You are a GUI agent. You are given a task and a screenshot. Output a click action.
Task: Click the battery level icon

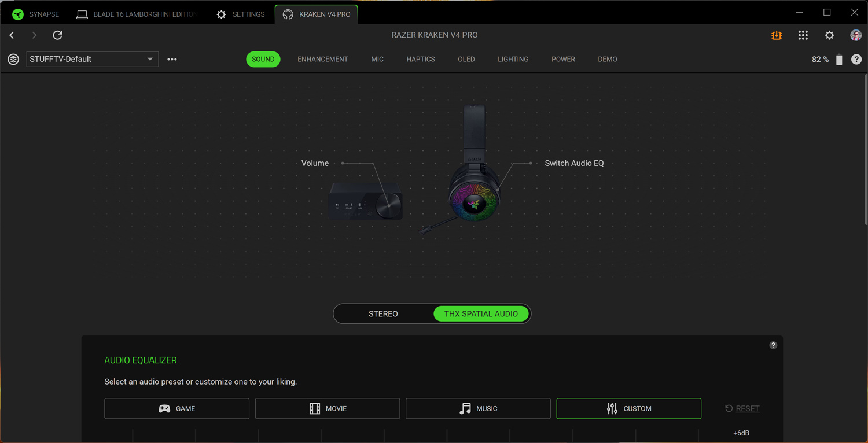839,60
